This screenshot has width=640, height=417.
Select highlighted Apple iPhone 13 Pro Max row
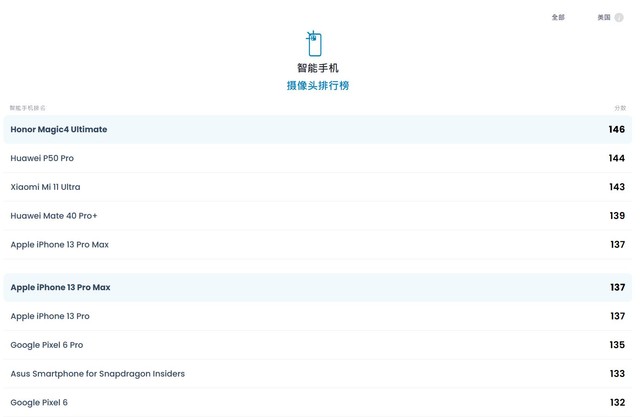[60, 287]
